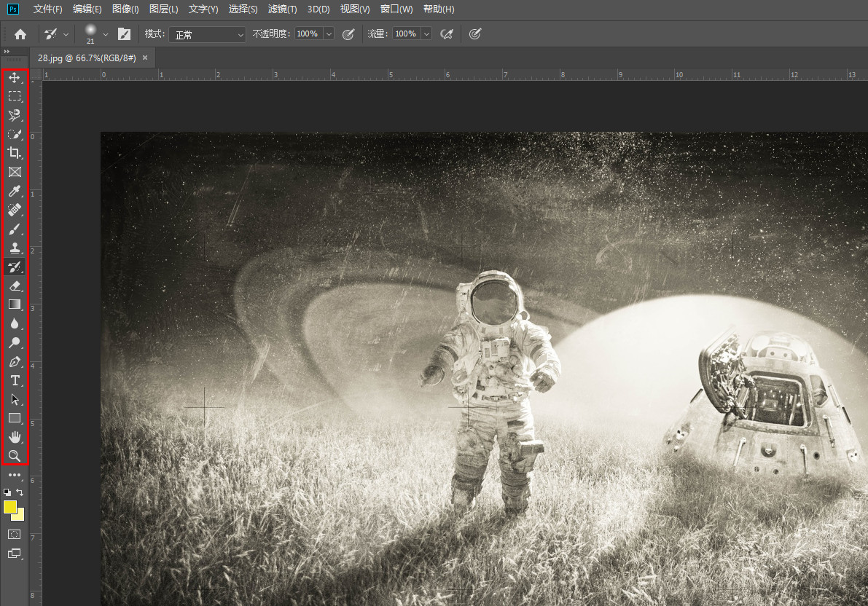
Task: Choose the Eraser tool
Action: pyautogui.click(x=15, y=286)
